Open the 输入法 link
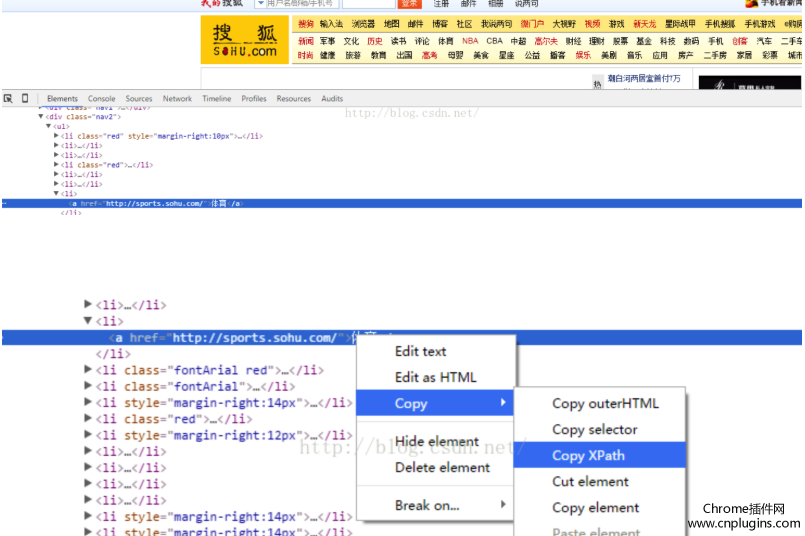 [331, 24]
